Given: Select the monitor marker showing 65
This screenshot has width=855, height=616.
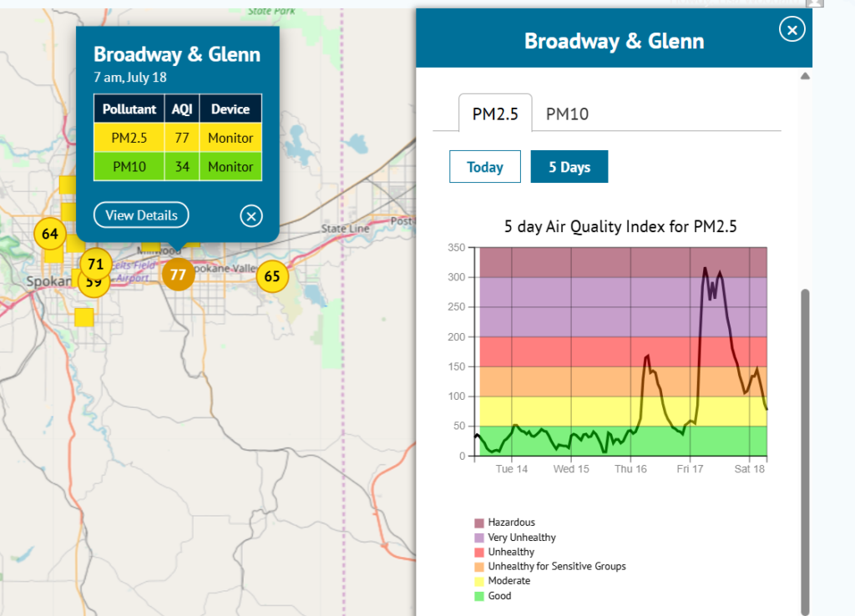Looking at the screenshot, I should click(x=272, y=276).
